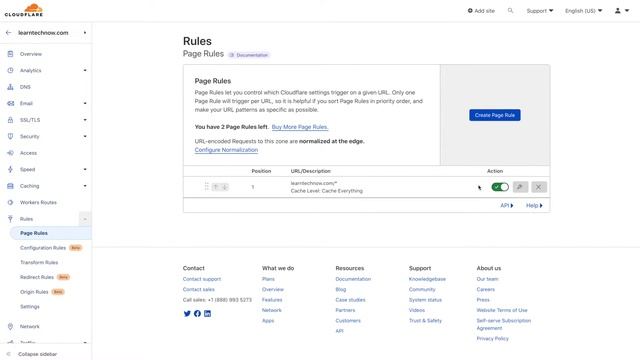
Task: Expand the Email sidebar section arrow
Action: [x=85, y=103]
